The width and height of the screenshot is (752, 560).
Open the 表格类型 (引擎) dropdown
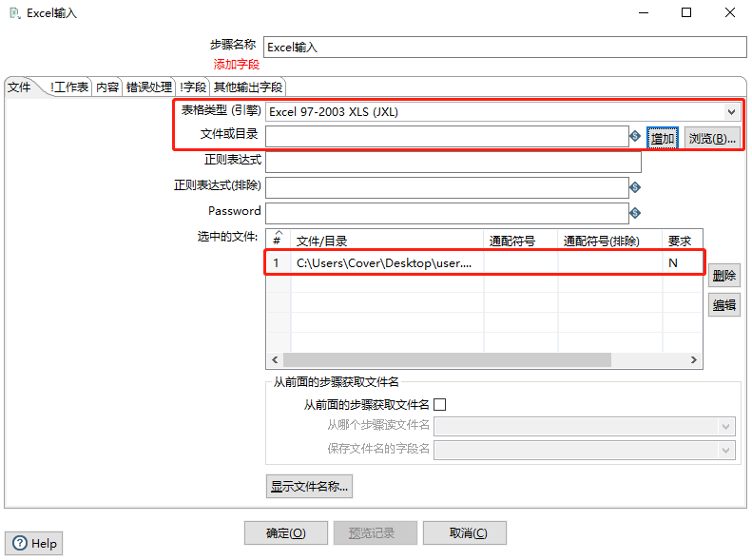tap(730, 112)
